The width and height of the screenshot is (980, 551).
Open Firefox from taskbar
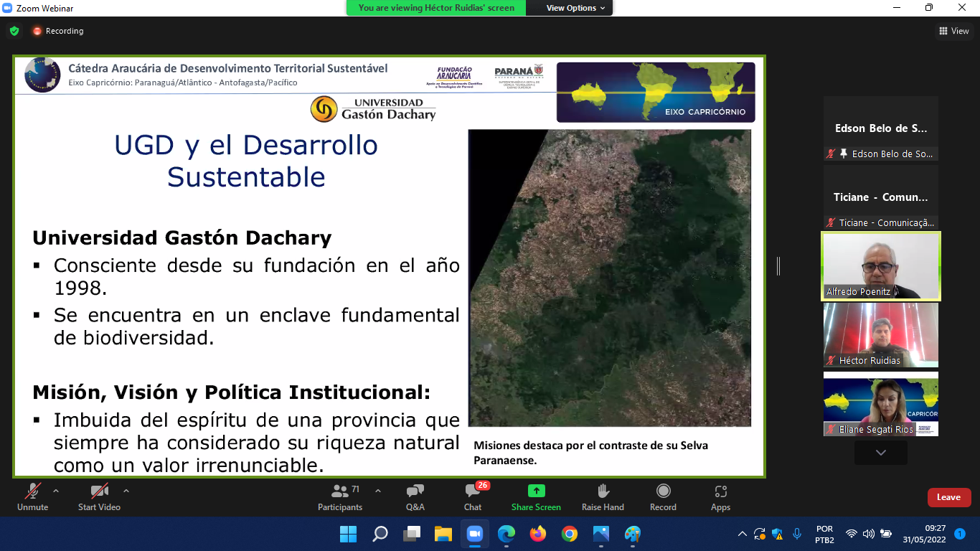click(x=537, y=534)
